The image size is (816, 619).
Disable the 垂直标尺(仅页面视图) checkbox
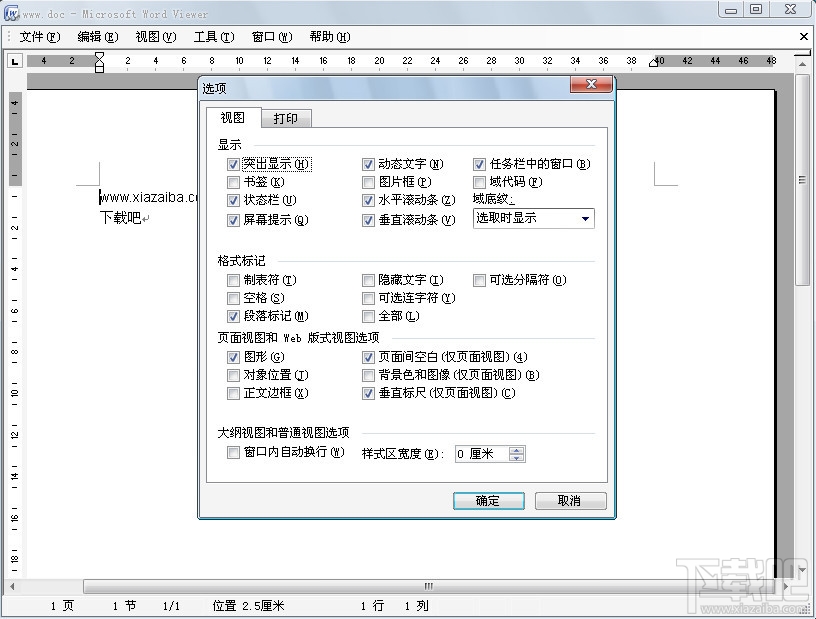[369, 393]
